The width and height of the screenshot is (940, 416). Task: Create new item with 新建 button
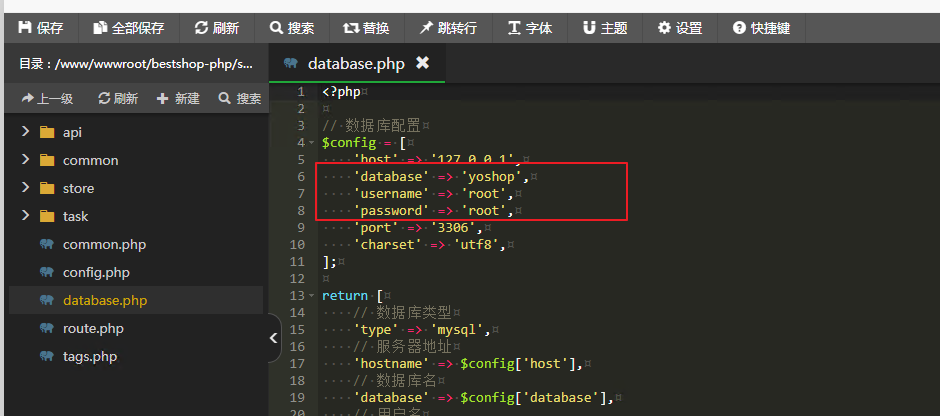[178, 98]
